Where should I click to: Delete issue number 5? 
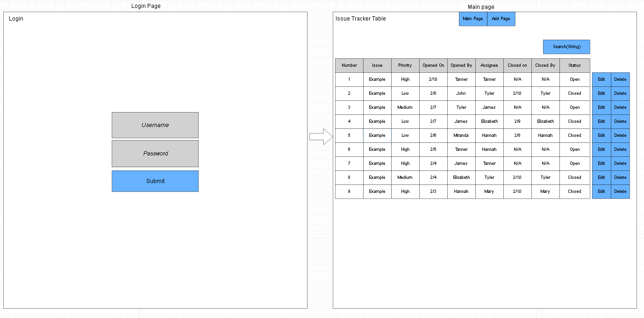point(620,135)
